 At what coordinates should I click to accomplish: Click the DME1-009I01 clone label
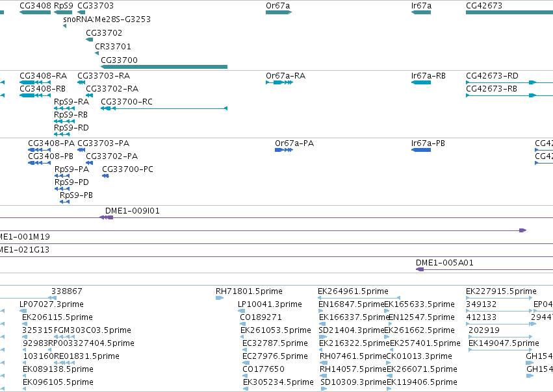(133, 211)
